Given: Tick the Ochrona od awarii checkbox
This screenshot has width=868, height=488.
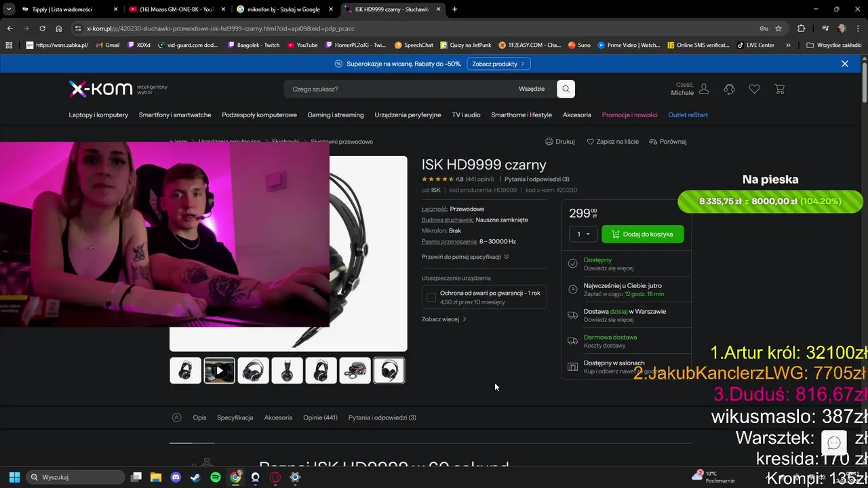Looking at the screenshot, I should [x=431, y=298].
